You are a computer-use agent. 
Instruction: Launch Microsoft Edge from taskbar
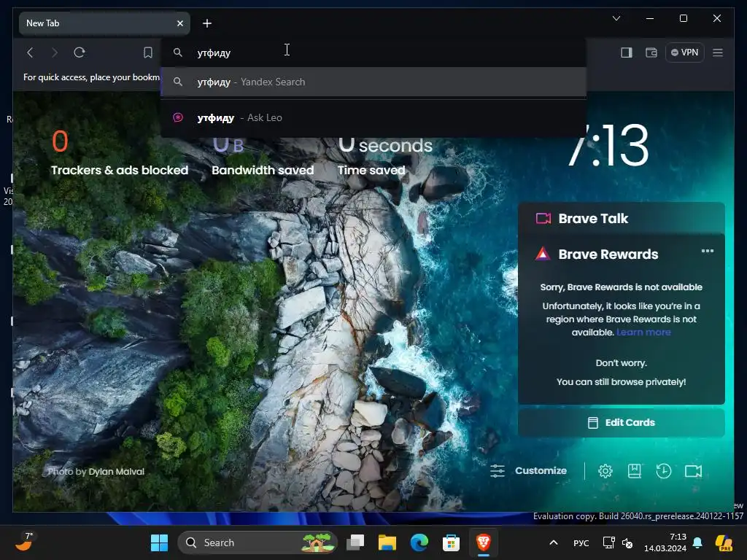pos(419,542)
